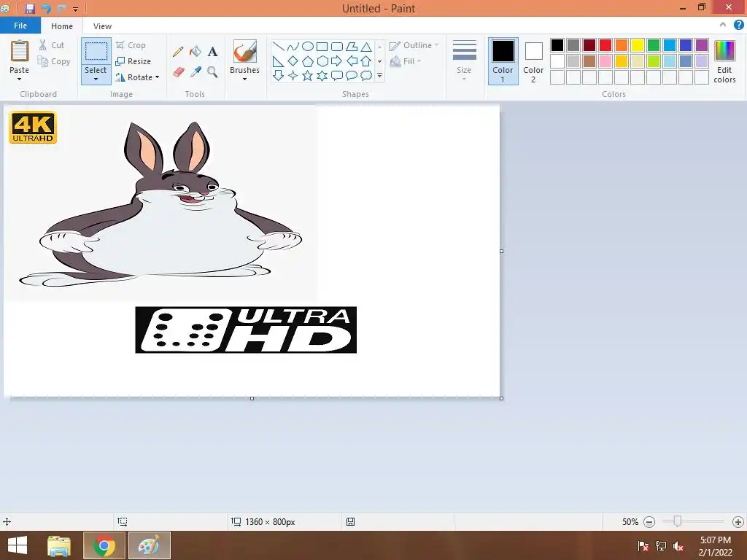The width and height of the screenshot is (747, 560).
Task: Switch to Google Chrome in taskbar
Action: click(x=104, y=545)
